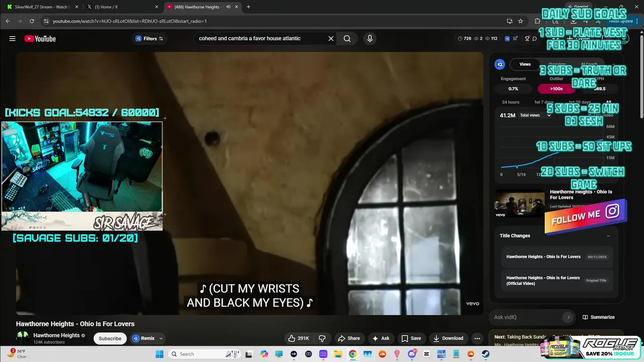Open Discord from the taskbar
The width and height of the screenshot is (644, 362).
[412, 354]
